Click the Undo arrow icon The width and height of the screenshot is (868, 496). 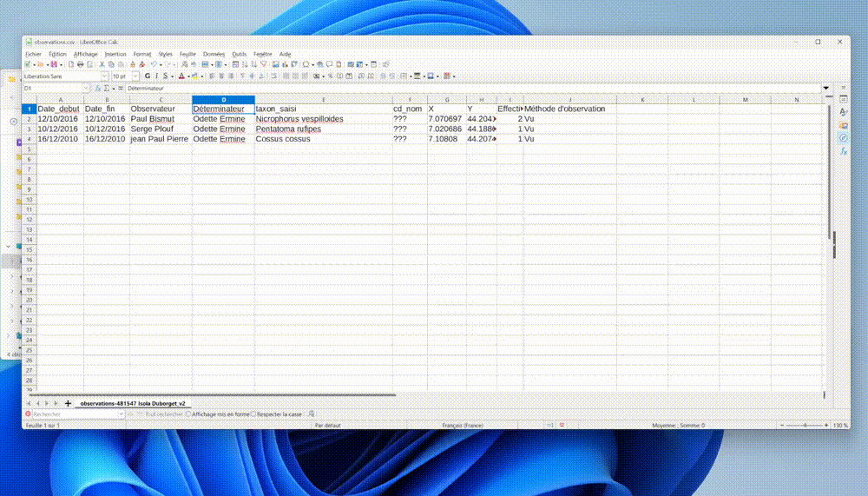coord(154,64)
